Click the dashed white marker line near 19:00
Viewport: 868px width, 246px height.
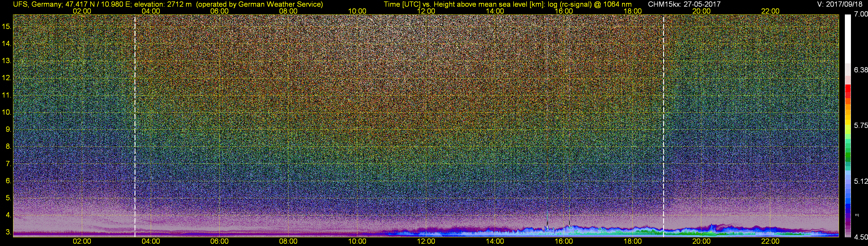click(x=663, y=126)
